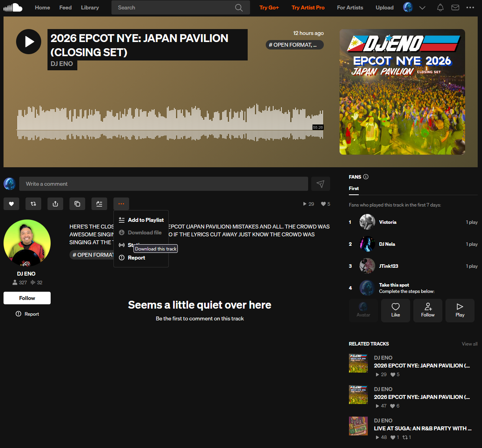
Task: Open the messages envelope icon
Action: pyautogui.click(x=455, y=7)
